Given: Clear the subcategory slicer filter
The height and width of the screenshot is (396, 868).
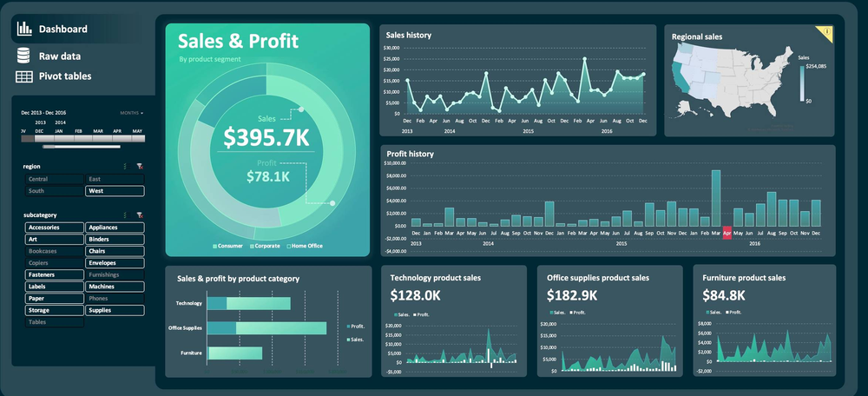Looking at the screenshot, I should click(140, 214).
